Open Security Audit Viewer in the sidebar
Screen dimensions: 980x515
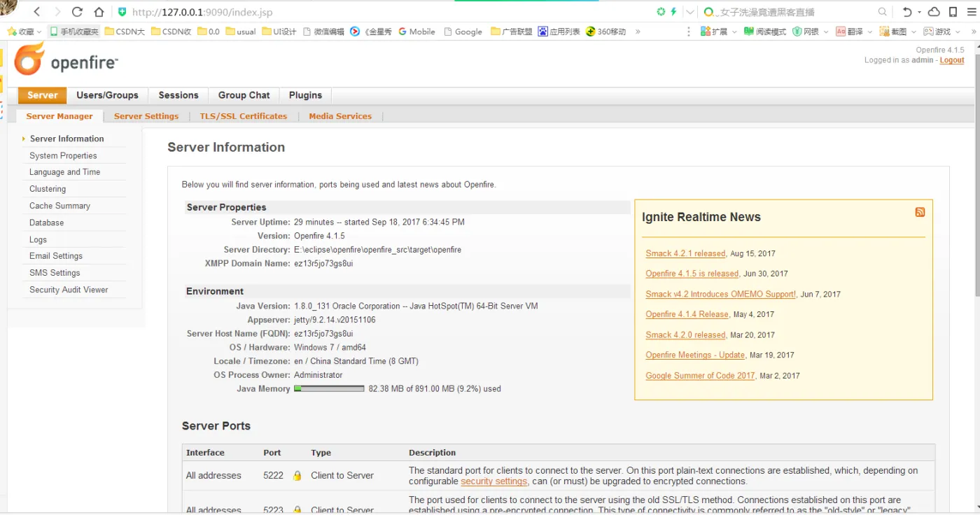click(69, 290)
